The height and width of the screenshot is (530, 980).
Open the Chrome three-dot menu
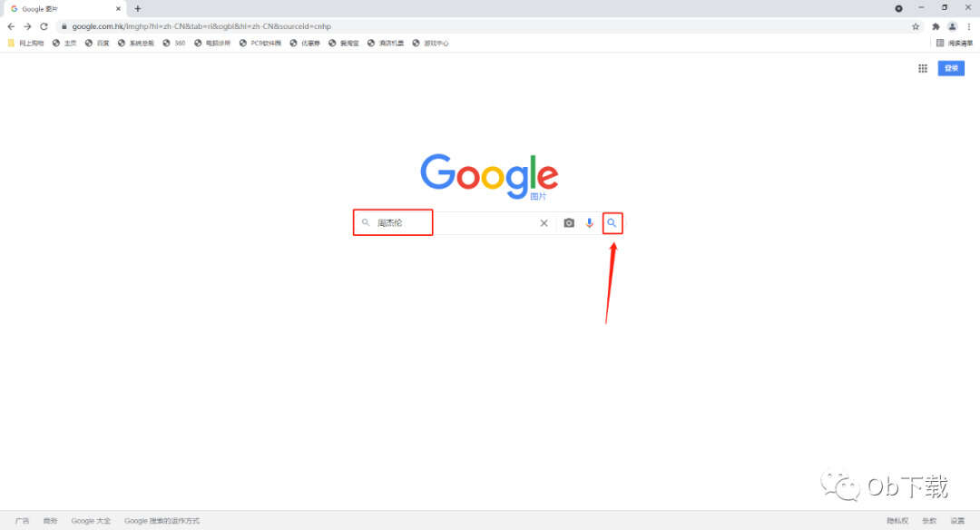click(x=969, y=26)
